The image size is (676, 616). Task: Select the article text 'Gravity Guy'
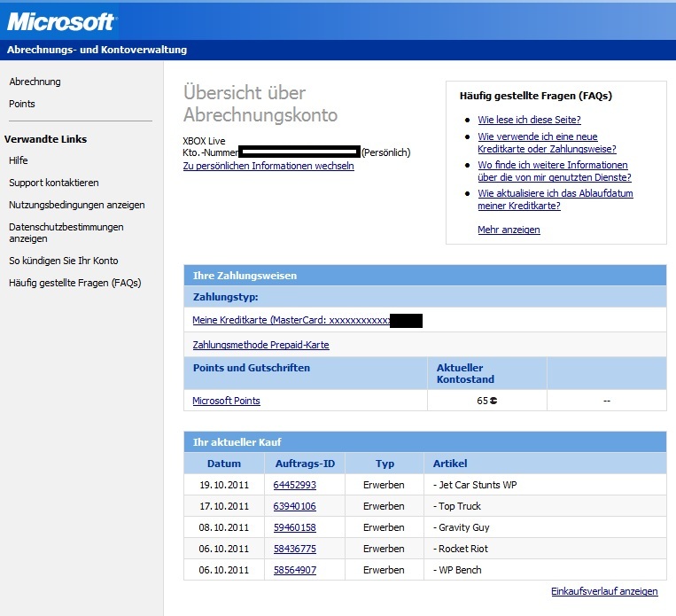pos(464,527)
